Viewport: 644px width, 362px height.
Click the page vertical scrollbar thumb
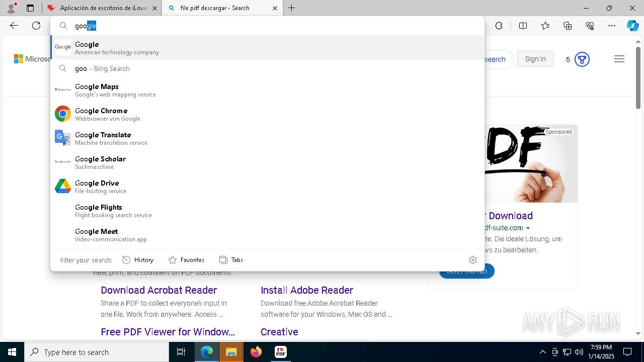pyautogui.click(x=638, y=77)
